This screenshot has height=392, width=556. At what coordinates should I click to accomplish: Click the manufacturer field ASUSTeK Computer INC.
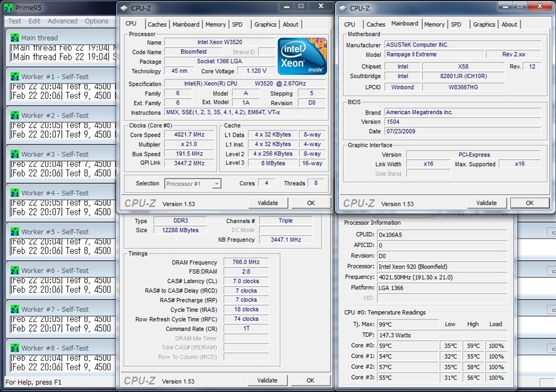click(463, 45)
